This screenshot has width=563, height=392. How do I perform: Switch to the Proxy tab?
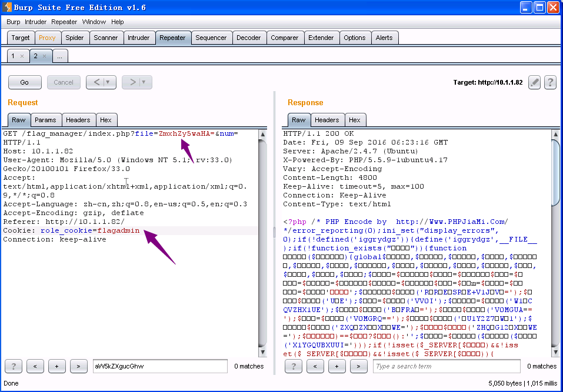click(x=47, y=38)
